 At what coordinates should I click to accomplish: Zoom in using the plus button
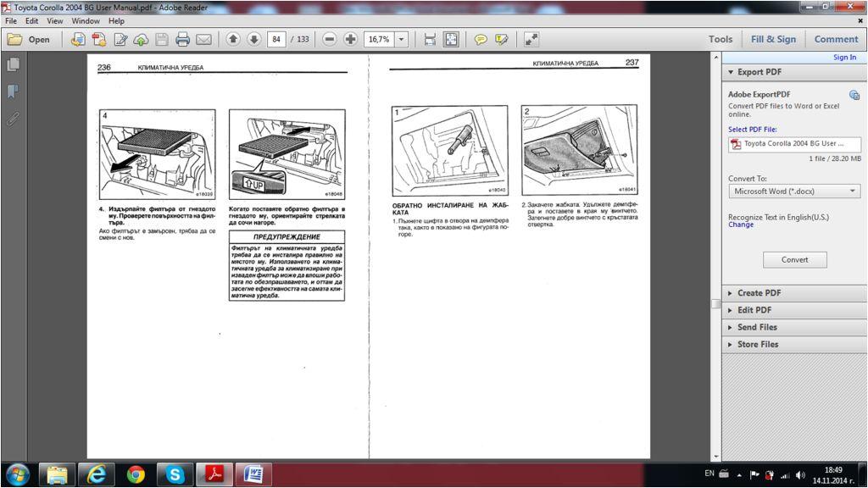[350, 39]
